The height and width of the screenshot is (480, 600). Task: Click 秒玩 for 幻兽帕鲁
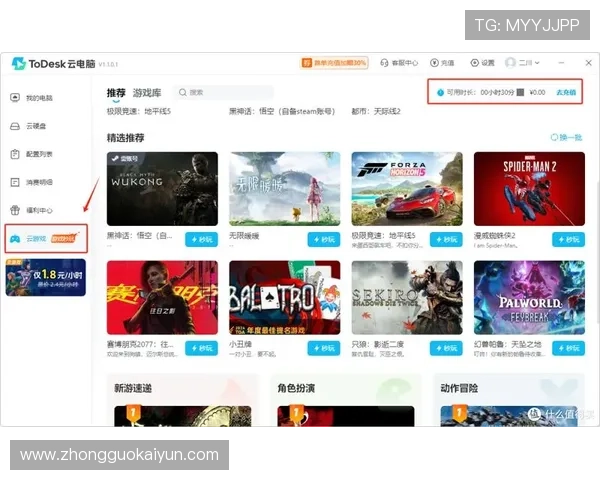[x=569, y=348]
